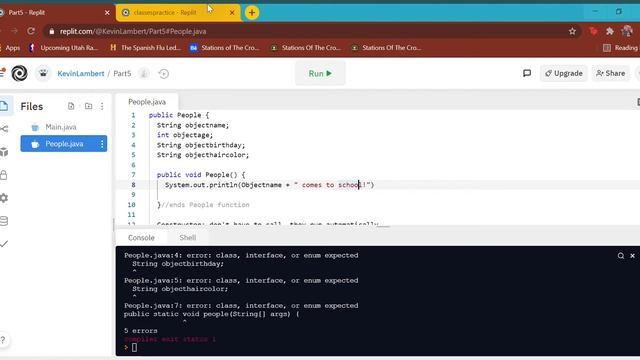This screenshot has height=360, width=640.
Task: Click the Share button
Action: pyautogui.click(x=611, y=73)
